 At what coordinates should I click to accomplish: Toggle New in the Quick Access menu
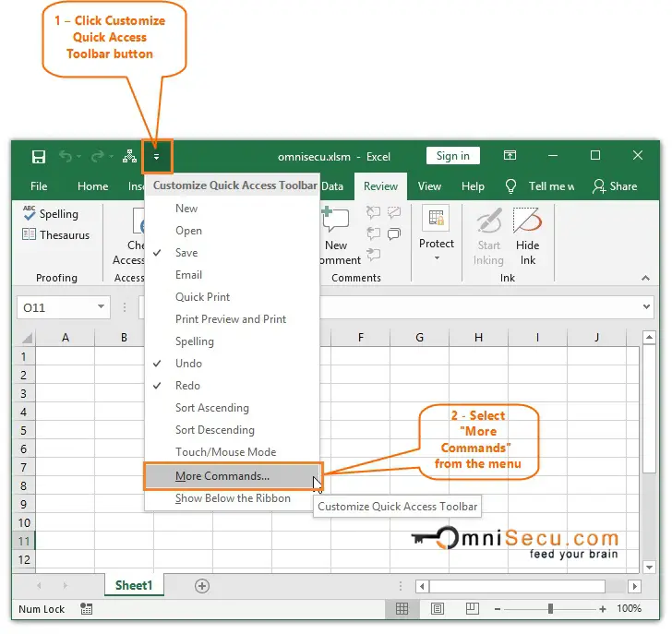233,209
